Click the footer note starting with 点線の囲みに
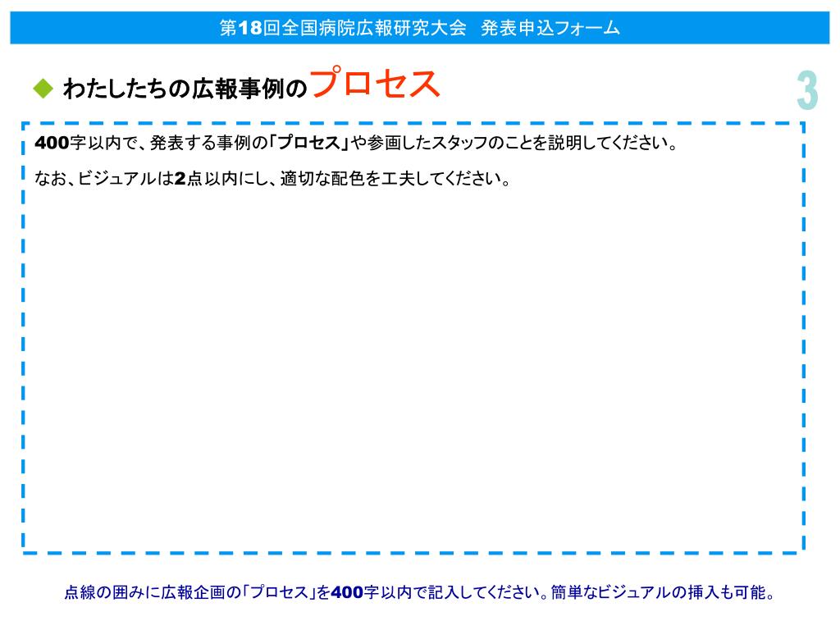Screen dimensions: 840x630 [x=419, y=592]
